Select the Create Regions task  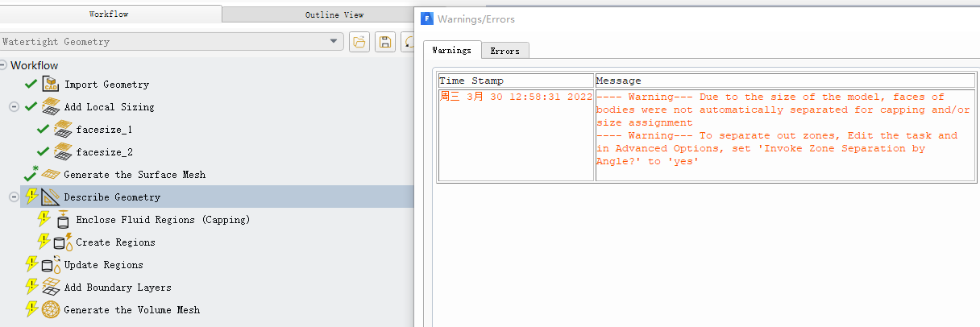(115, 242)
